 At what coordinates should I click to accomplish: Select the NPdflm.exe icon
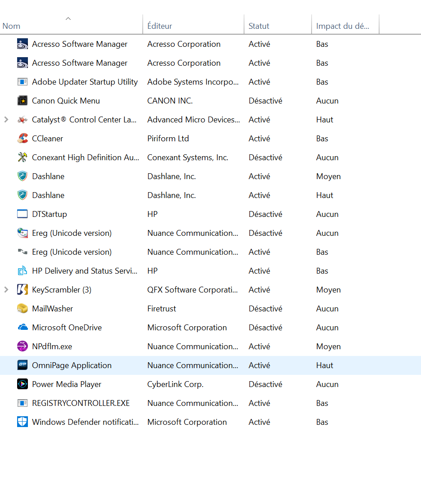(22, 346)
